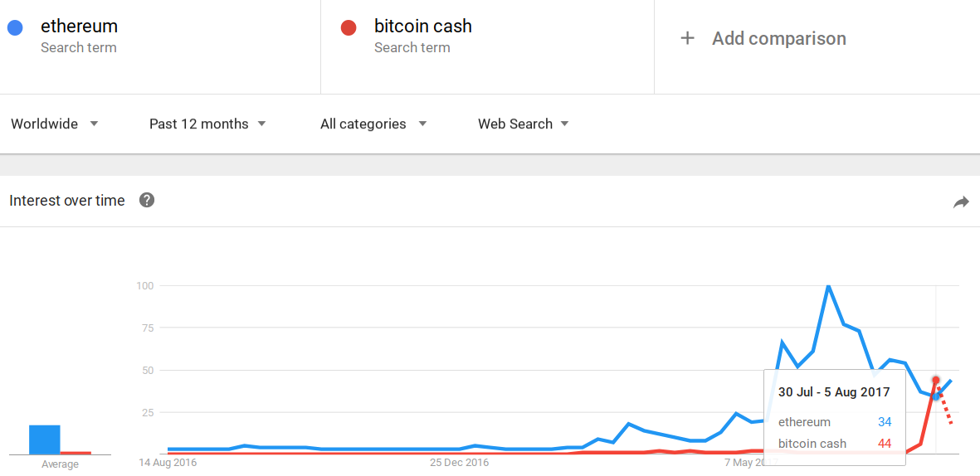Click the blue ethereum color dot
Viewport: 980px width, 476px height.
[15, 27]
